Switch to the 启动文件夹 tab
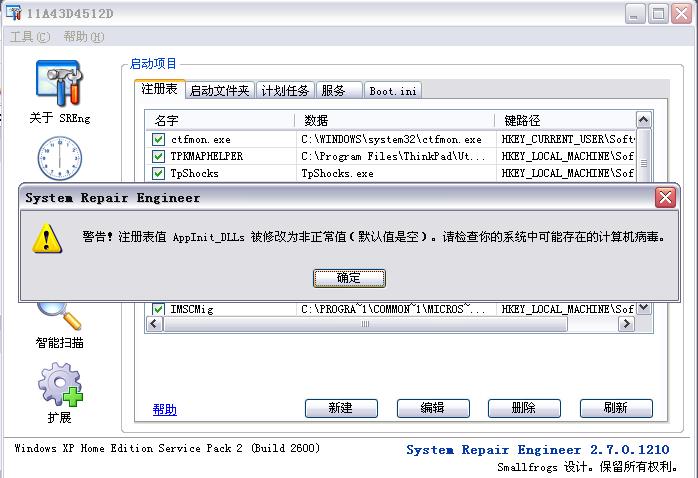Image resolution: width=698 pixels, height=478 pixels. pyautogui.click(x=219, y=90)
